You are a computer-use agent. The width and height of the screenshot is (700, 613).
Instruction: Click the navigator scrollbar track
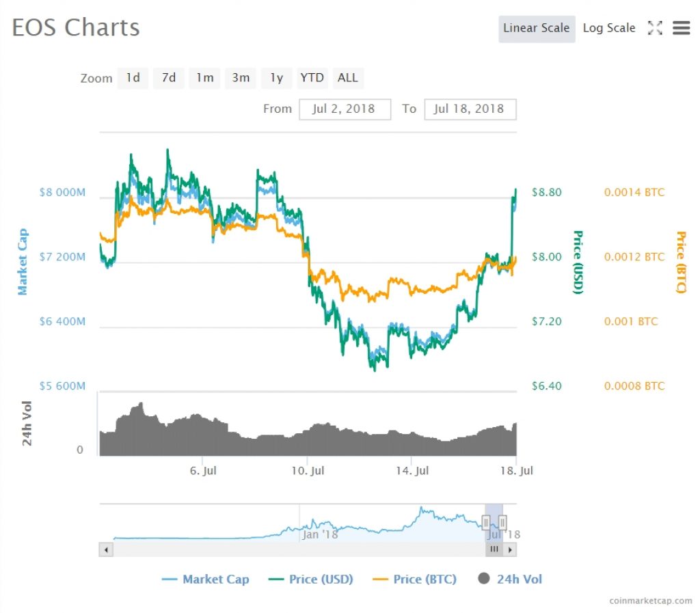[299, 549]
